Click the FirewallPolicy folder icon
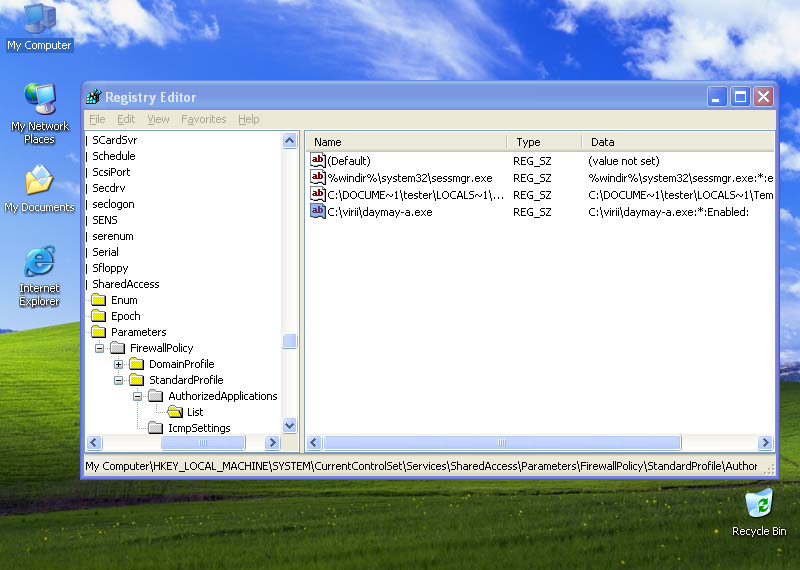The height and width of the screenshot is (570, 800). (117, 348)
